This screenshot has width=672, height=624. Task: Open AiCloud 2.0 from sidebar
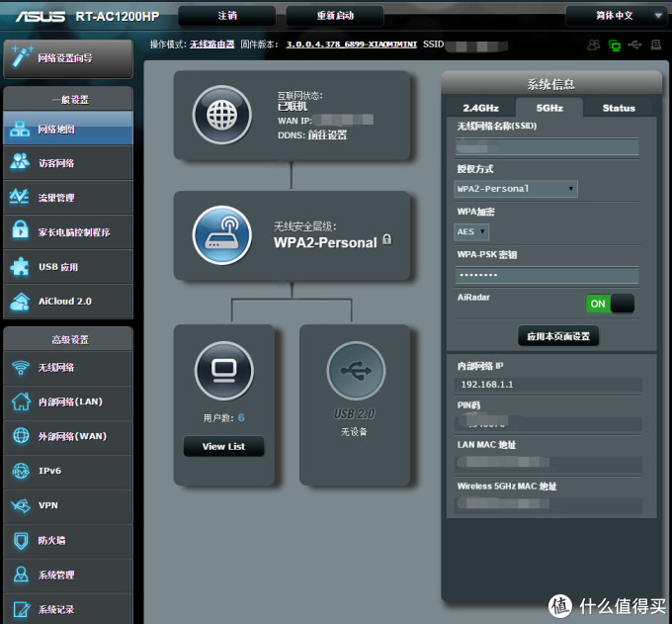click(x=65, y=301)
